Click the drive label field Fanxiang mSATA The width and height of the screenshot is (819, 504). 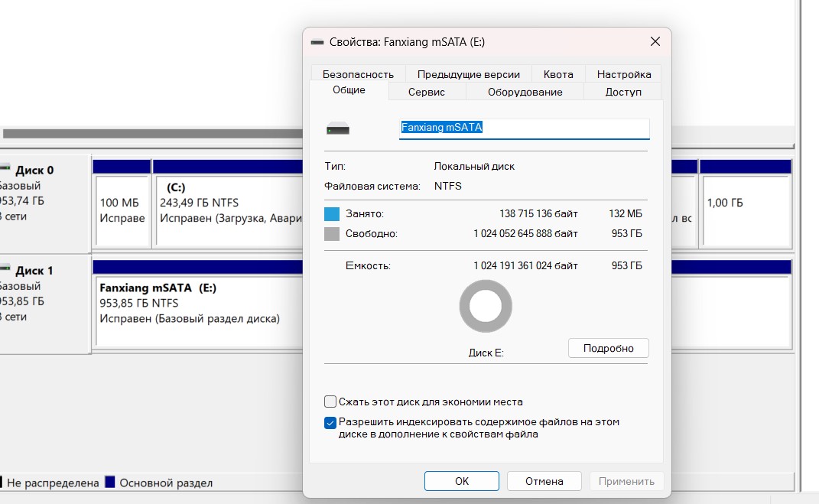525,128
